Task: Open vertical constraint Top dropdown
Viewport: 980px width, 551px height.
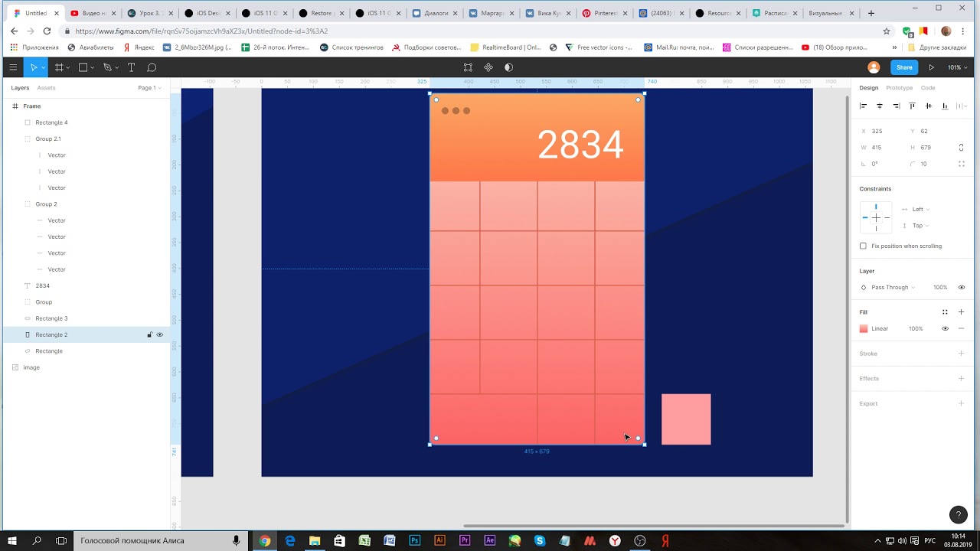Action: click(920, 226)
